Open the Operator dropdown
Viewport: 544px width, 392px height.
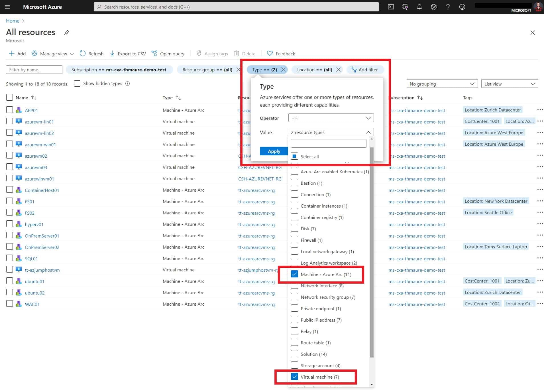(x=331, y=118)
